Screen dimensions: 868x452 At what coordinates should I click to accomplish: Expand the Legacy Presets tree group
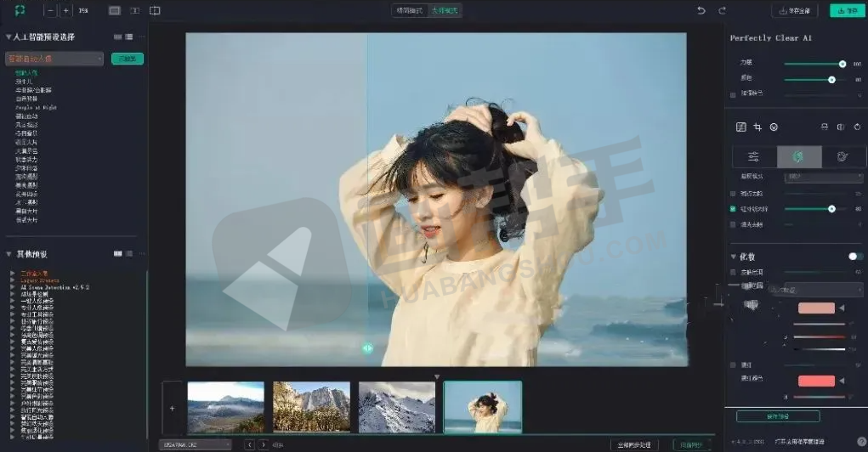click(13, 280)
